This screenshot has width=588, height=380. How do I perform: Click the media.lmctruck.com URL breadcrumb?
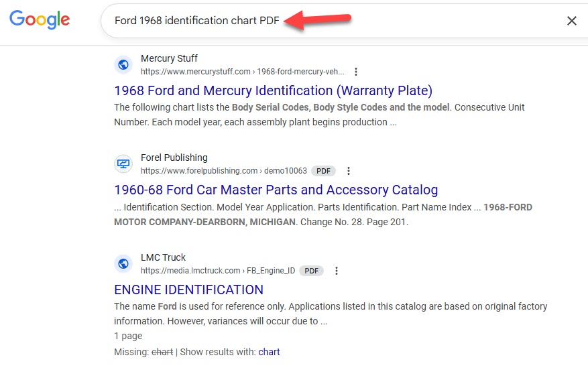(x=218, y=271)
